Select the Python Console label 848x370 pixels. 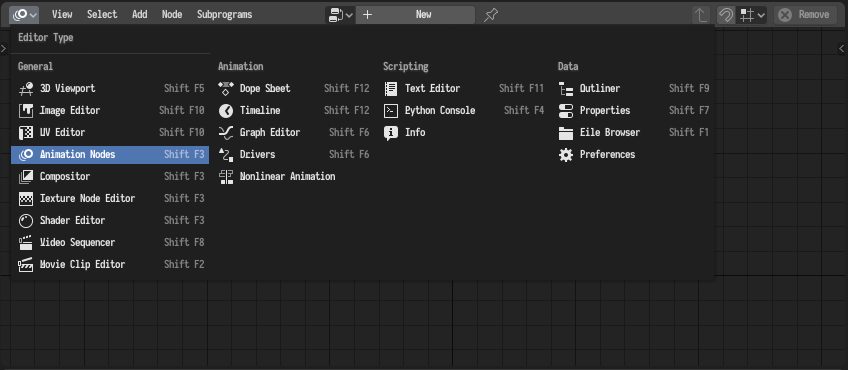click(x=440, y=111)
